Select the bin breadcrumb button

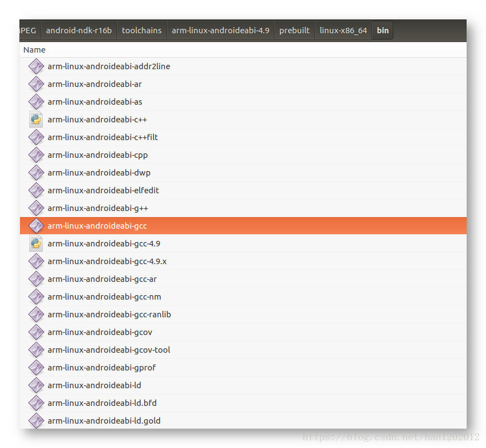pyautogui.click(x=382, y=30)
